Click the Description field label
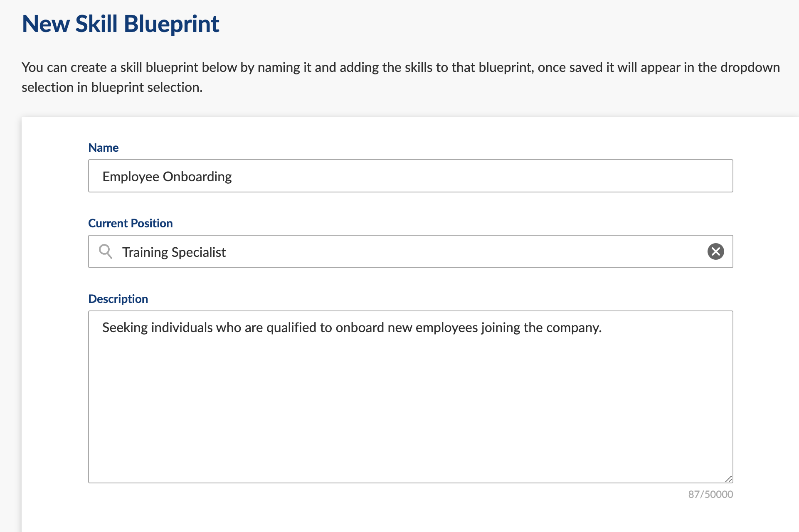The width and height of the screenshot is (799, 532). 118,299
